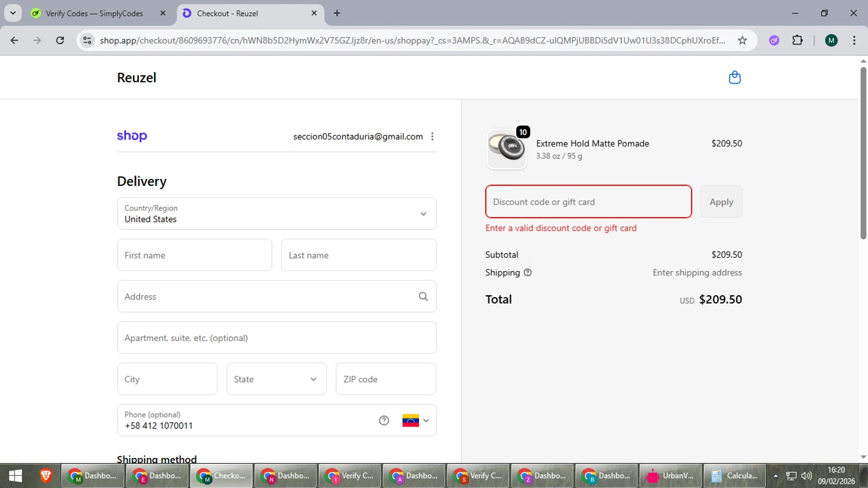Open account options three-dot menu beside email
Image resolution: width=868 pixels, height=488 pixels.
(432, 137)
